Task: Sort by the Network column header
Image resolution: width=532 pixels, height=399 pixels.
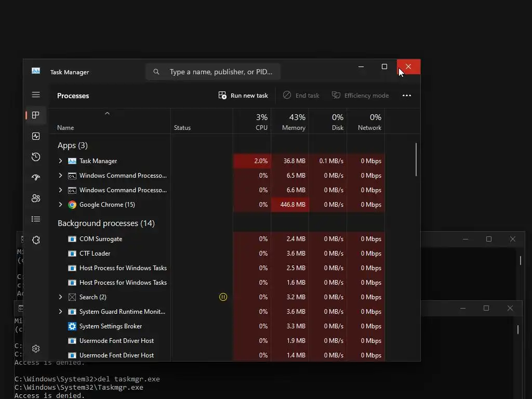Action: tap(369, 128)
